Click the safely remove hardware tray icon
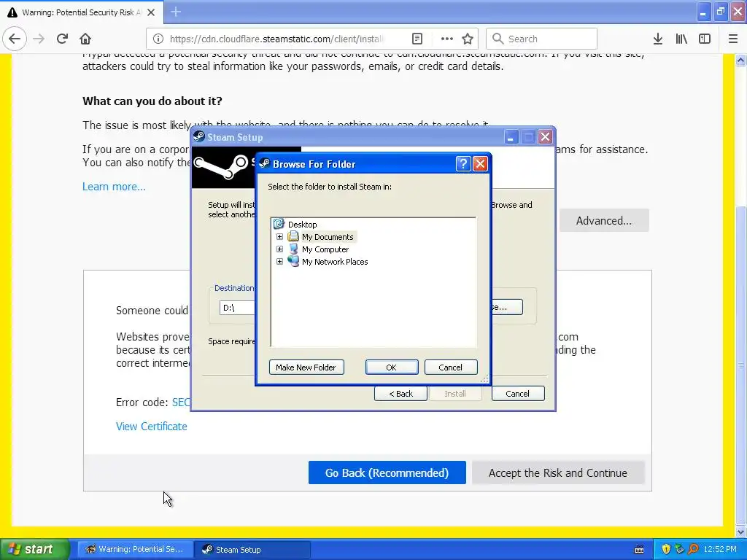 coord(679,550)
